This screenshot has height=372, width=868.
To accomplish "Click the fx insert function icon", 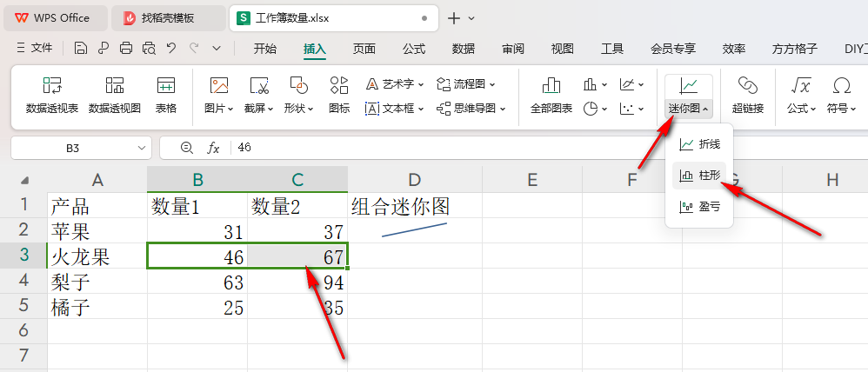I will pos(213,148).
